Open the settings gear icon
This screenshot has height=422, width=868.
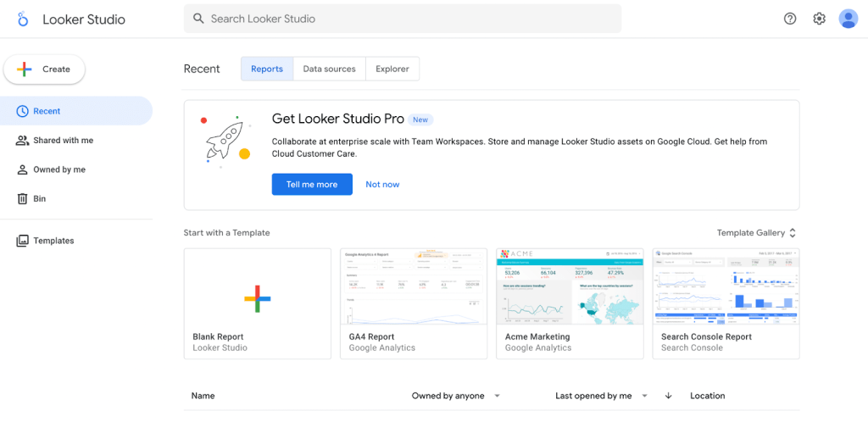820,19
